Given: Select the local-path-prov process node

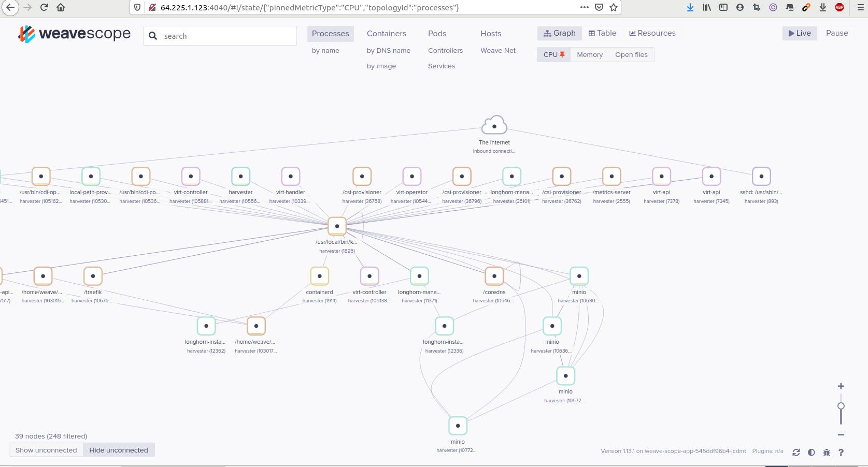Looking at the screenshot, I should 91,177.
